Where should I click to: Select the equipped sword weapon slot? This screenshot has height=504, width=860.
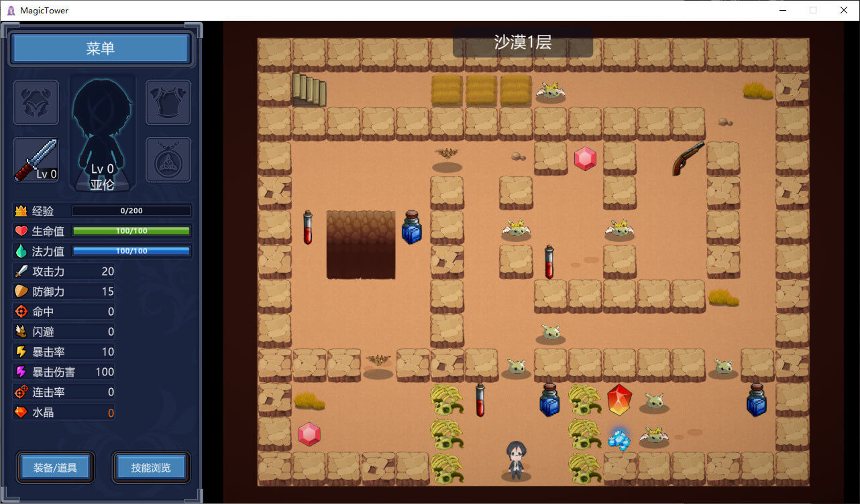(36, 160)
